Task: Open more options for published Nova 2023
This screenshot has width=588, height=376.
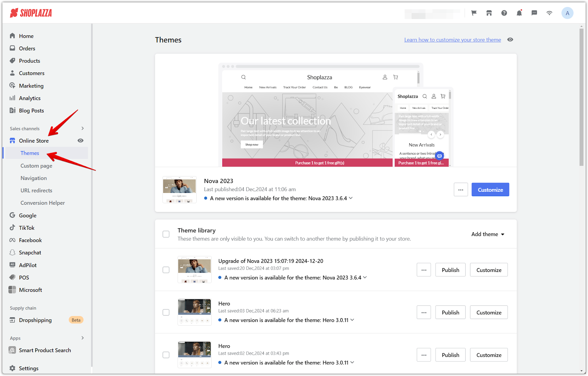Action: [x=461, y=190]
